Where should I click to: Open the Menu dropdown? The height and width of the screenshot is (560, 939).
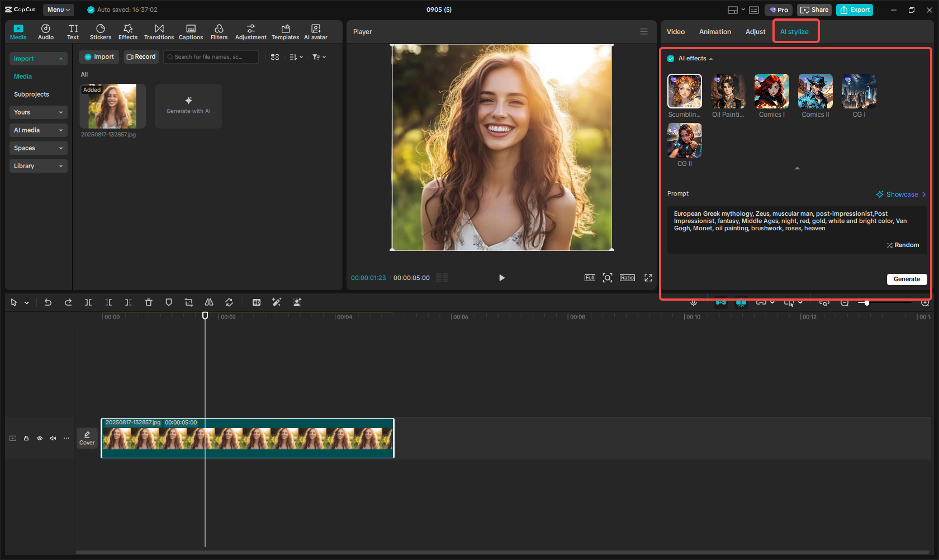58,10
